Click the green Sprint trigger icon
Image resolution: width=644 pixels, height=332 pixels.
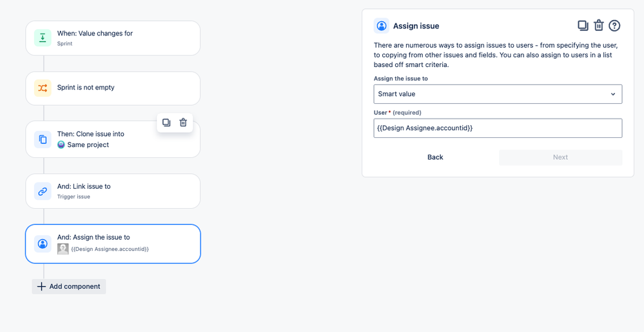click(x=43, y=38)
